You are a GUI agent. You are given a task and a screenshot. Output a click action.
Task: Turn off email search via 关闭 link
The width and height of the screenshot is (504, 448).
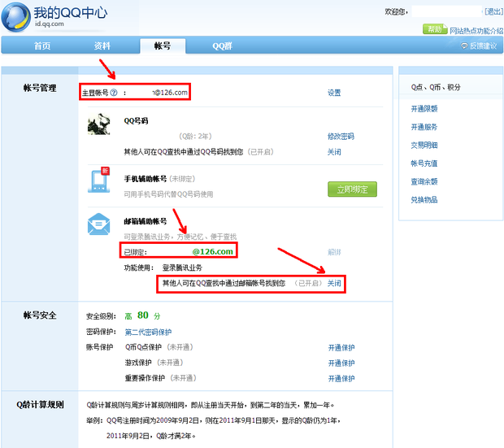[334, 284]
